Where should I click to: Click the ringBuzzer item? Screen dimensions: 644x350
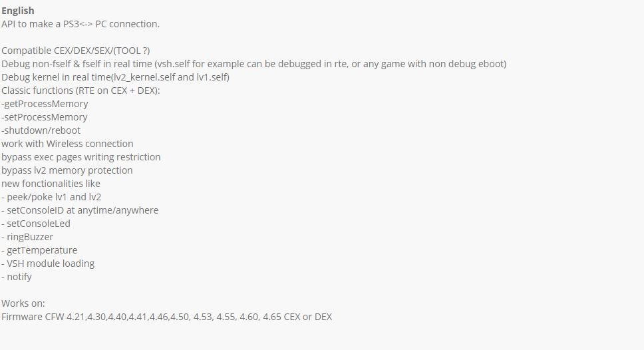tap(27, 237)
